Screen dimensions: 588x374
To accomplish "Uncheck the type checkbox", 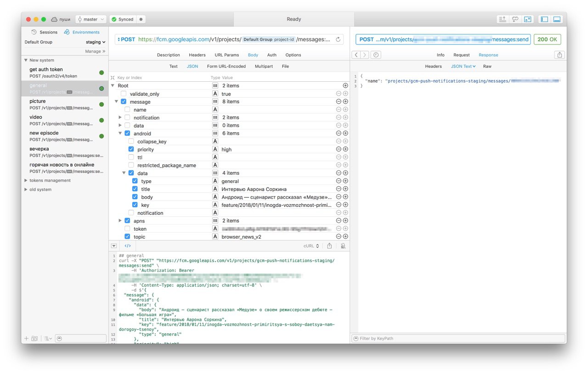I will click(x=135, y=181).
